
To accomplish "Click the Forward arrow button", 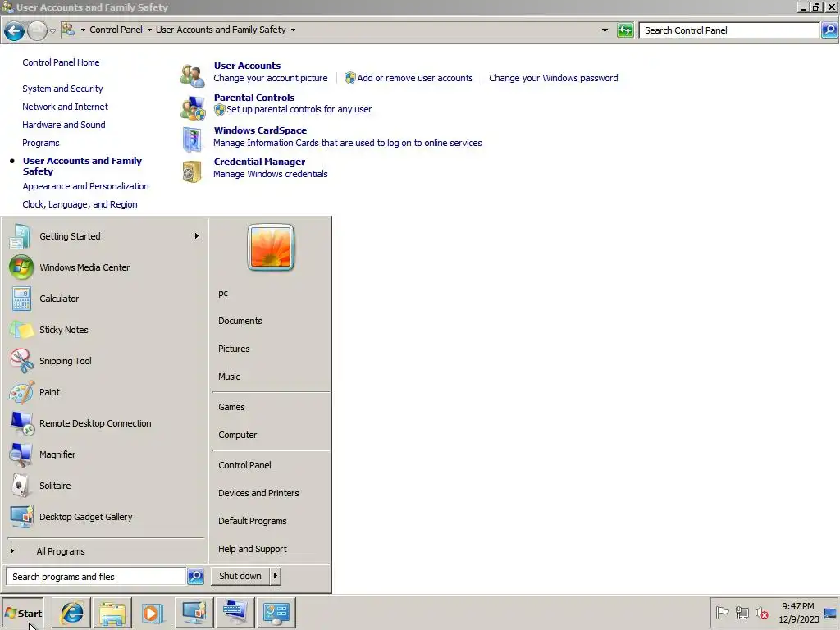I will pos(37,30).
